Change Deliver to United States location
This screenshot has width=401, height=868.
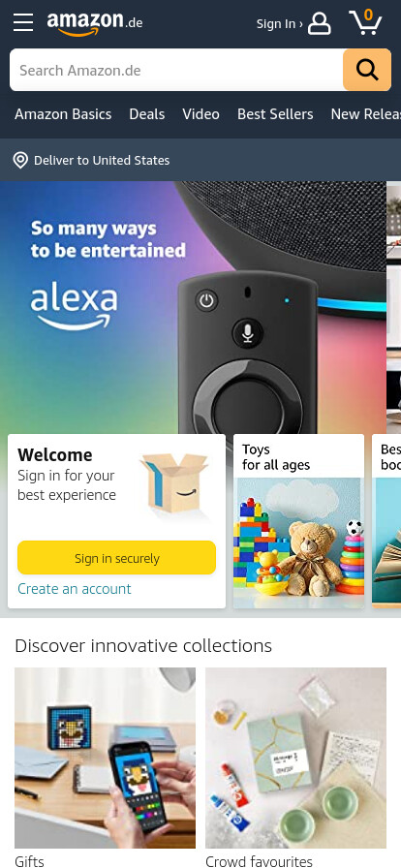pos(102,161)
